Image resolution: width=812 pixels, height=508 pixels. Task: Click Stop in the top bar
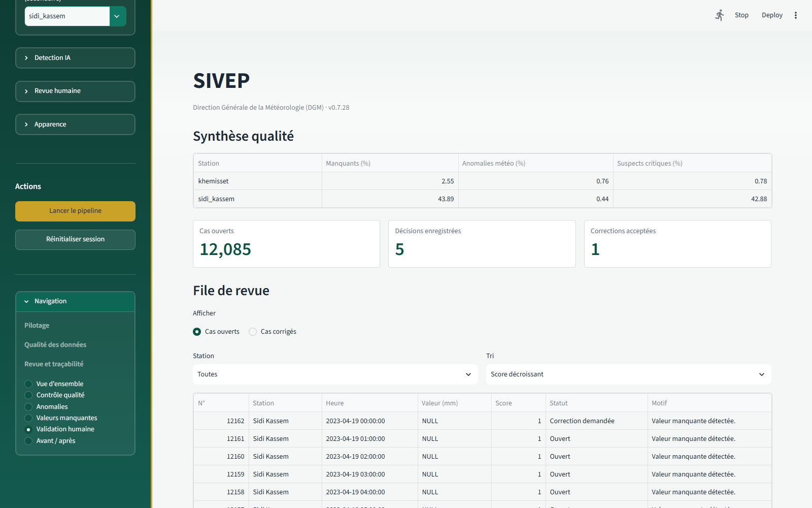coord(741,15)
